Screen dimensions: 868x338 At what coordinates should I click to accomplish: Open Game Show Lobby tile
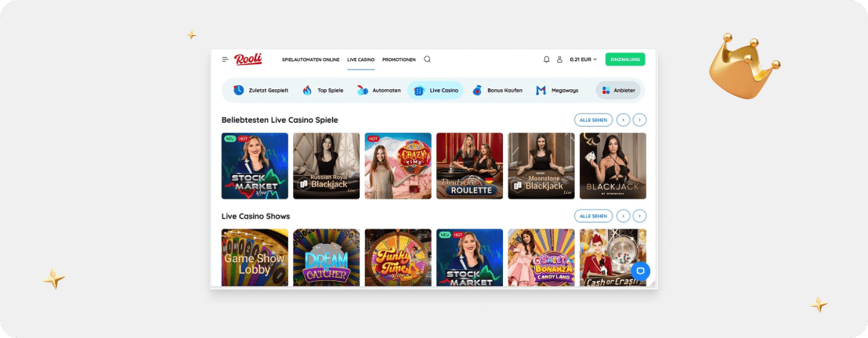click(x=255, y=257)
